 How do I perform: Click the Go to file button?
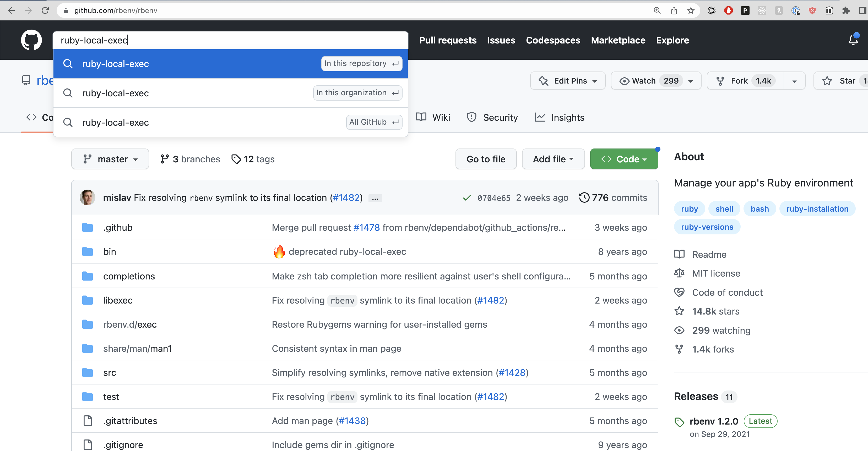[x=486, y=159]
